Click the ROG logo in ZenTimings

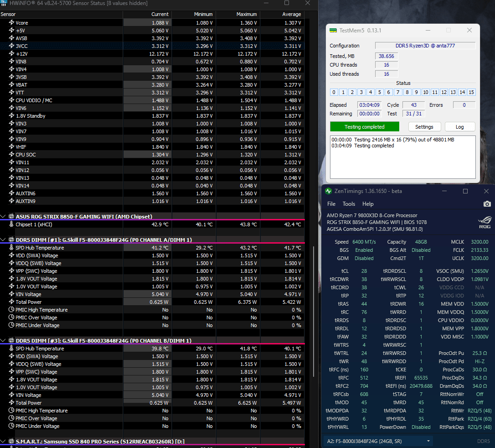click(485, 222)
